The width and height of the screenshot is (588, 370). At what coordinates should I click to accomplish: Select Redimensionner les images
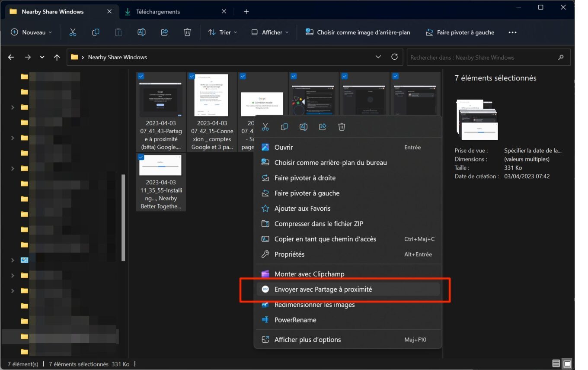[x=348, y=305]
